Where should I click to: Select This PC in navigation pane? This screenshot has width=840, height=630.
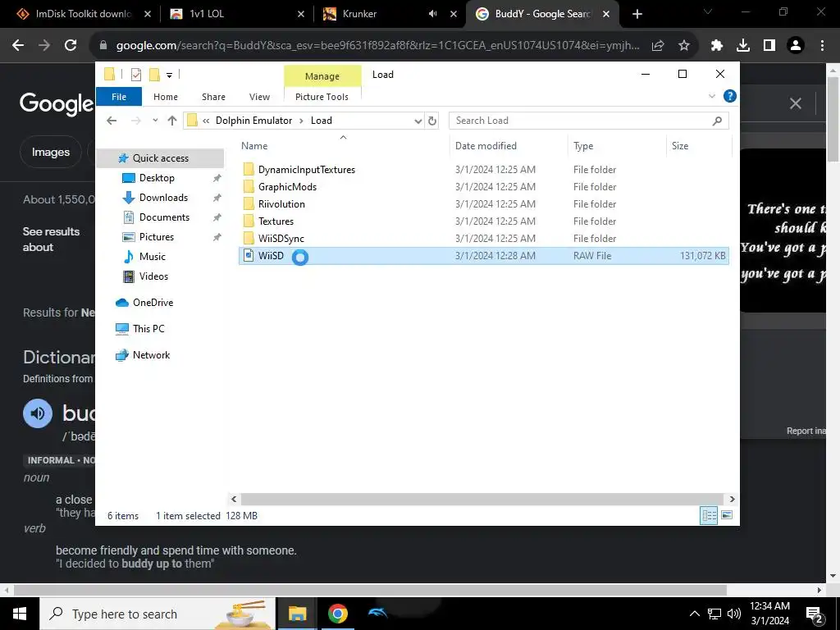click(149, 329)
